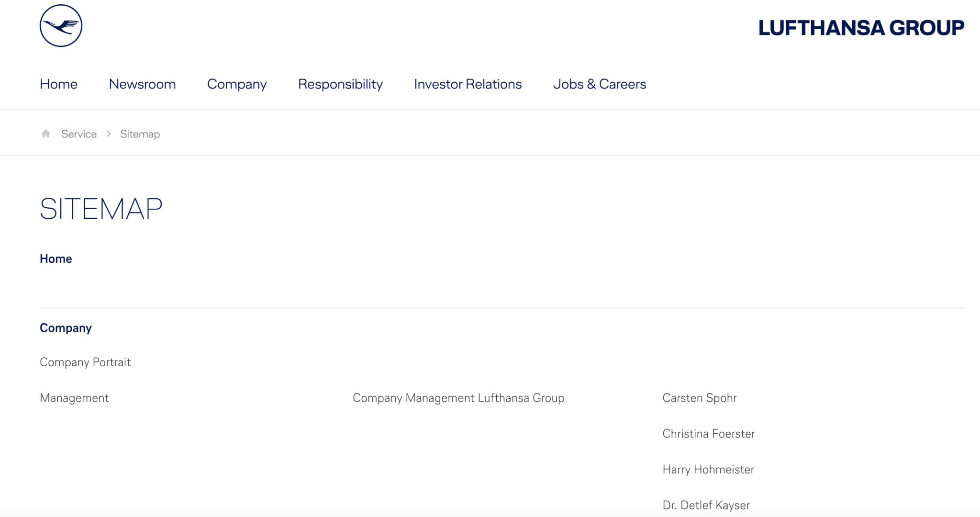Click the breadcrumb chevron separator
The width and height of the screenshot is (980, 517).
[x=109, y=134]
